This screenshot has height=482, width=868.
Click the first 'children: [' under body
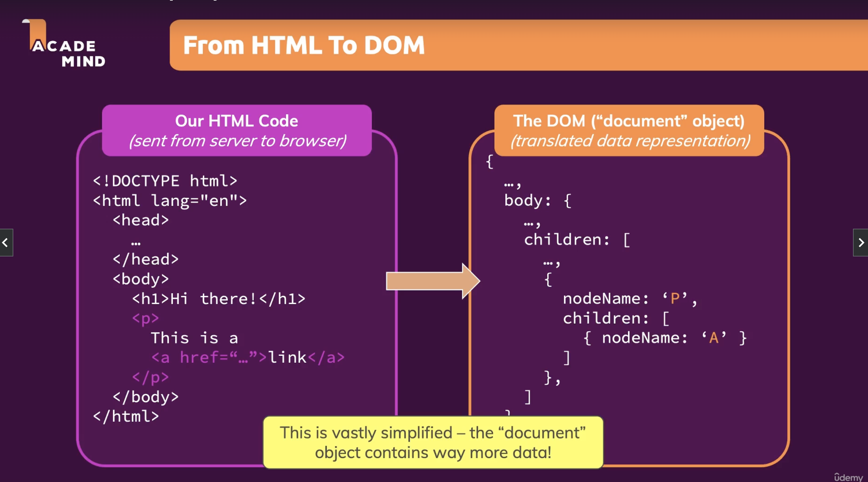tap(577, 240)
